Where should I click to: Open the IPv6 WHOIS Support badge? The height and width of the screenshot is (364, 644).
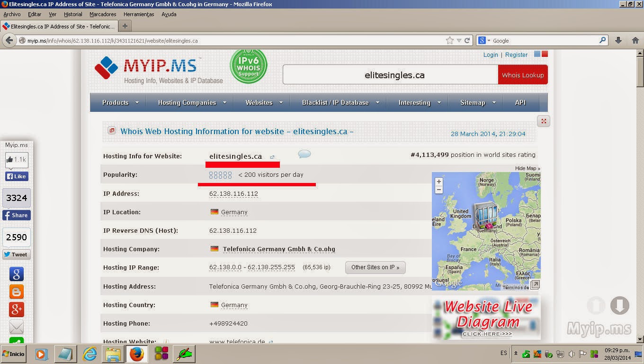point(249,66)
